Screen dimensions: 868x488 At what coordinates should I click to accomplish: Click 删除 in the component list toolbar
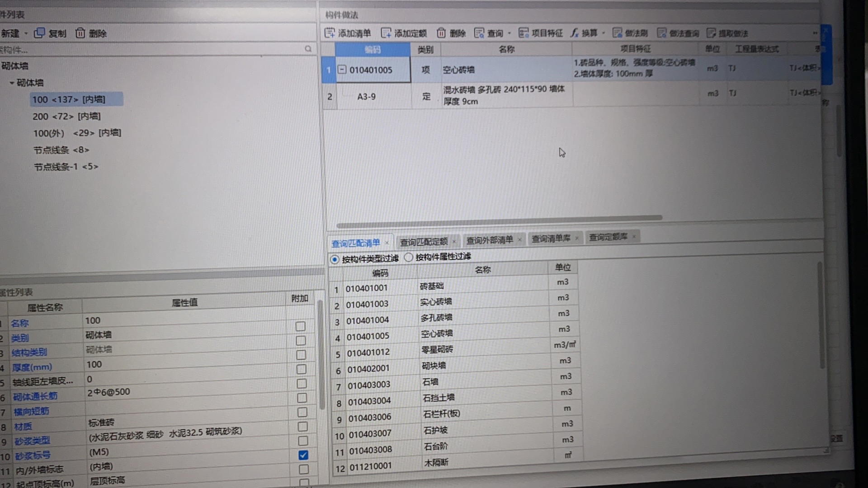tap(91, 33)
